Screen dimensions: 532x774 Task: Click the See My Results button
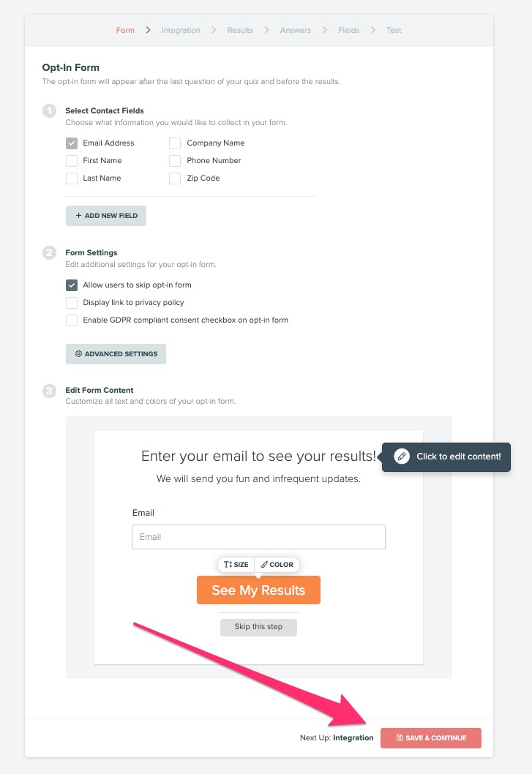(x=258, y=590)
